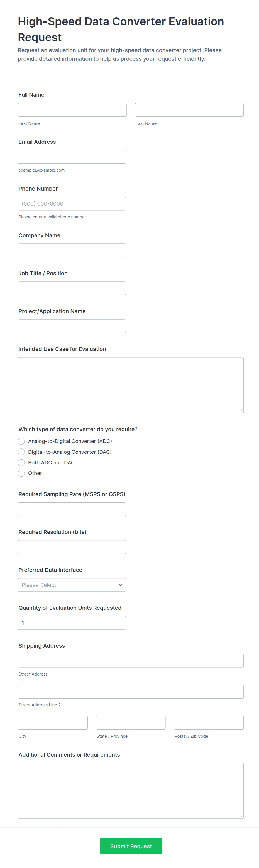Focus the Quantity of Evaluation Units field

pyautogui.click(x=72, y=623)
